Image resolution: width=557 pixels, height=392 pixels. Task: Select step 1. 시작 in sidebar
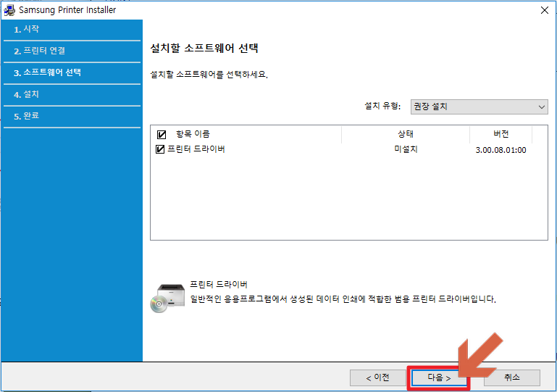[x=27, y=29]
